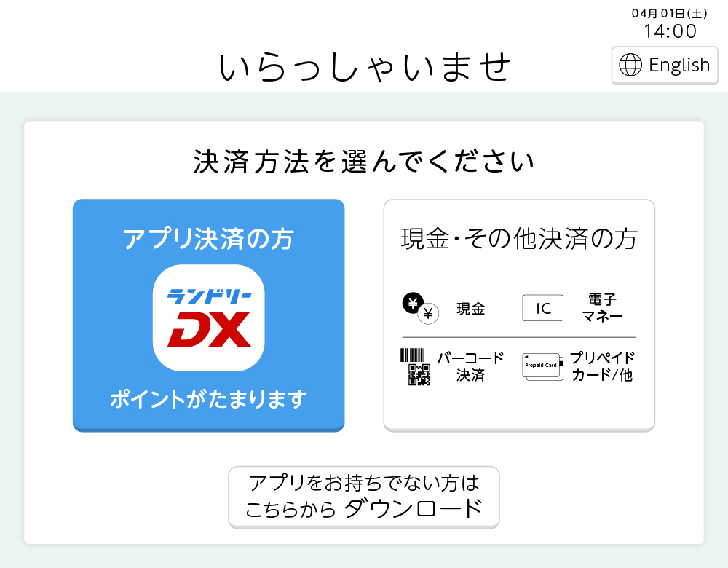Click the 電子マネー label
The image size is (728, 568).
pos(602,308)
